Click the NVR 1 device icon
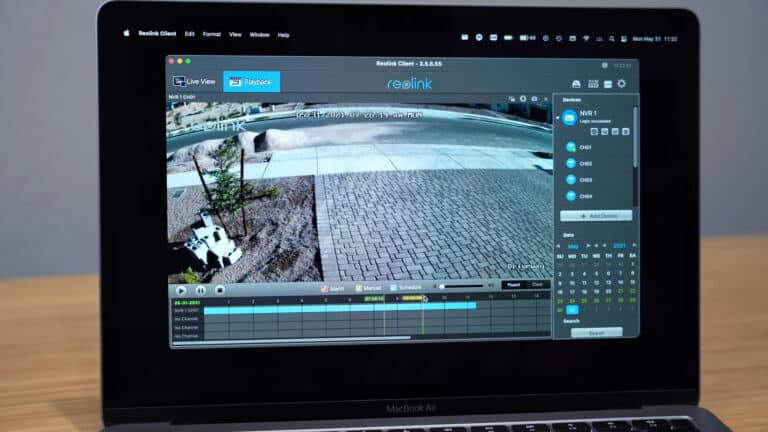 pyautogui.click(x=569, y=118)
